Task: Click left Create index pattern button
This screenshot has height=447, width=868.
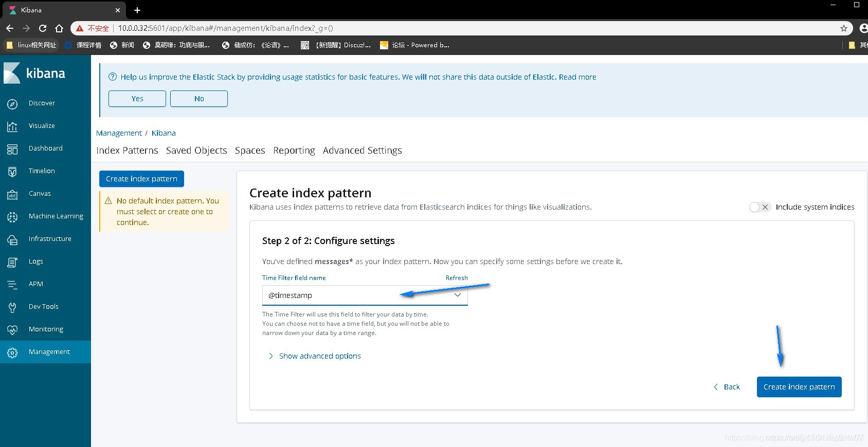Action: [141, 179]
